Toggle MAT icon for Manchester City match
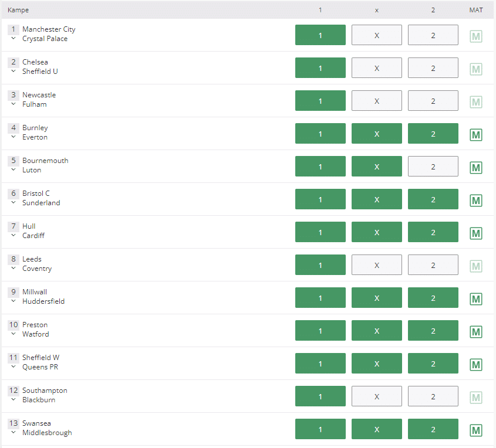Image resolution: width=496 pixels, height=448 pixels. [476, 36]
